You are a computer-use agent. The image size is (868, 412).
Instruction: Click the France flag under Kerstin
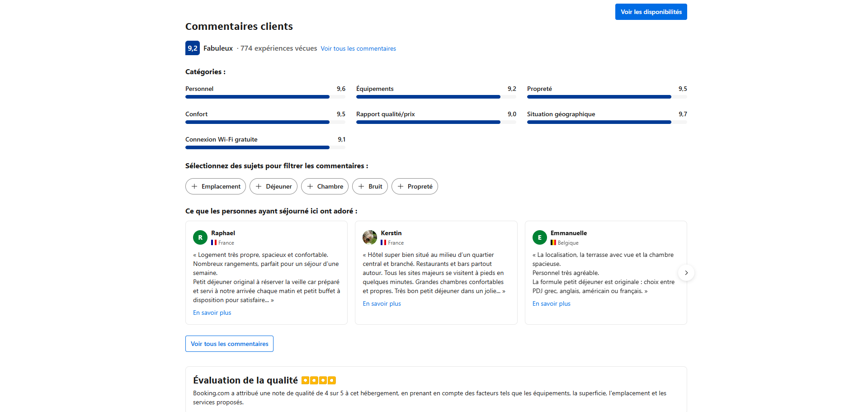[383, 243]
